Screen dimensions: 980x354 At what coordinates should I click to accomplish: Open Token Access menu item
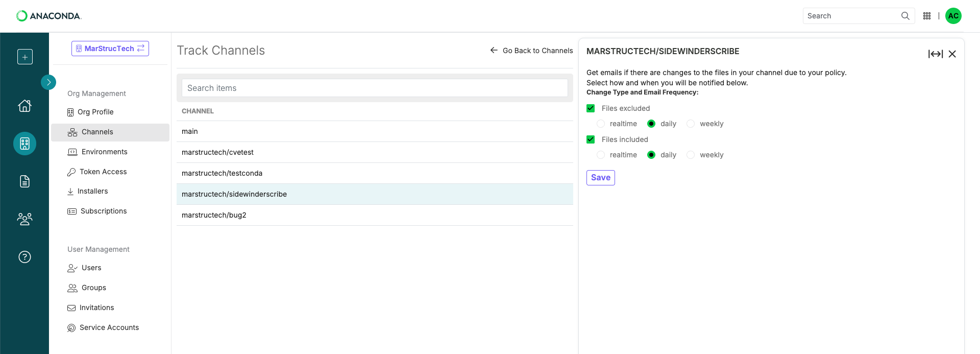click(x=110, y=172)
